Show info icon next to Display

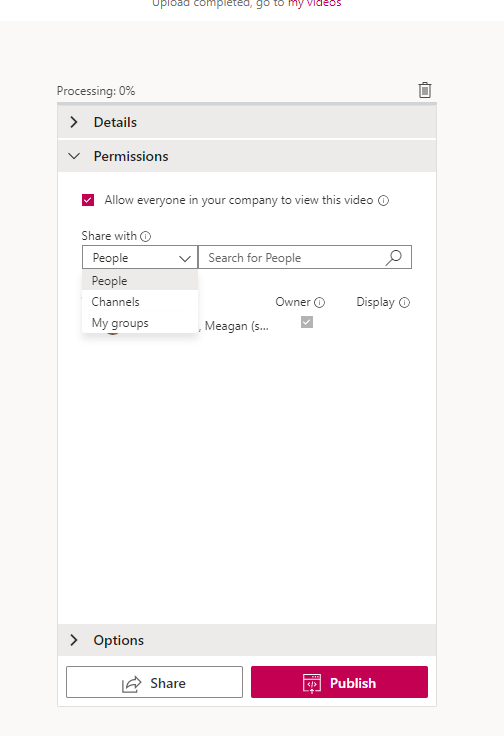pos(405,302)
